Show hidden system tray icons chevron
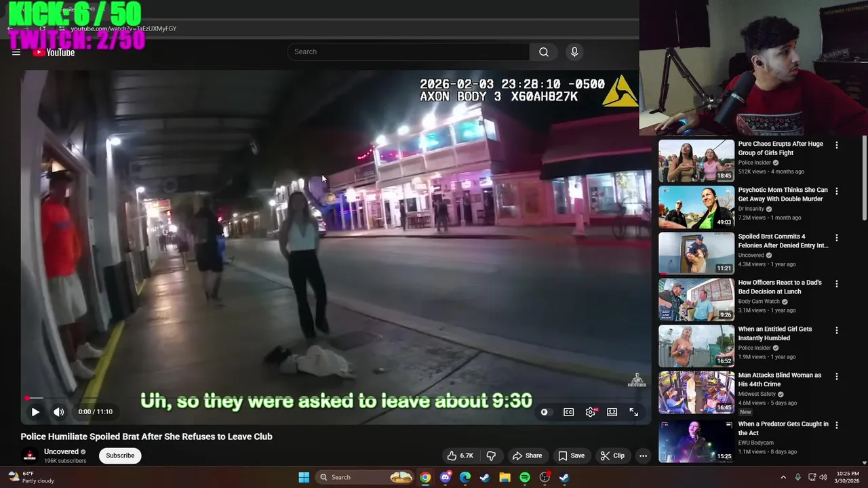Screen dimensions: 868x488 (783, 477)
